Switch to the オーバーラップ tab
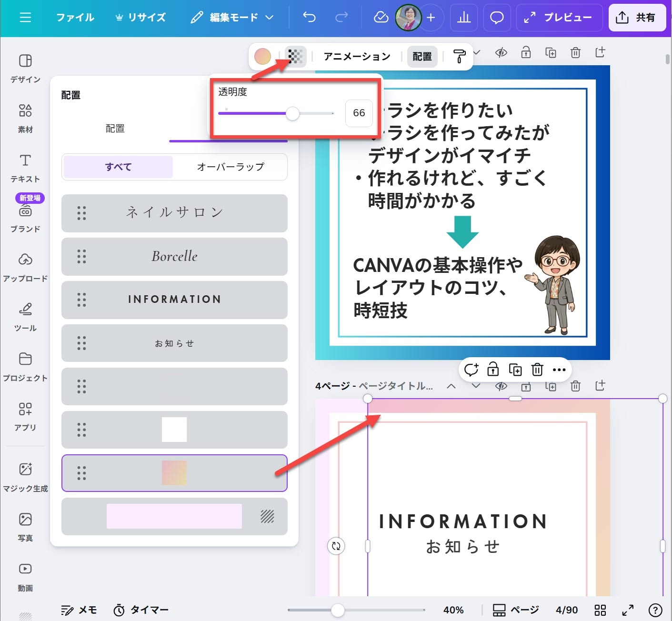 [x=230, y=167]
